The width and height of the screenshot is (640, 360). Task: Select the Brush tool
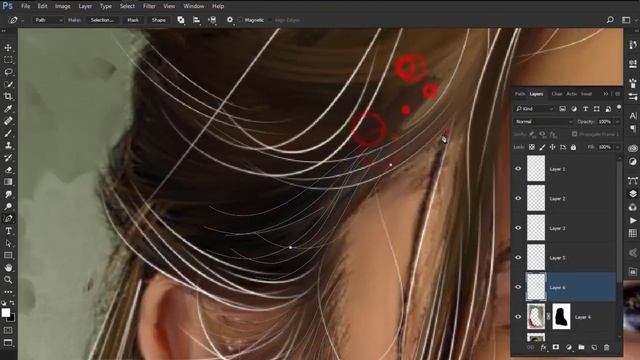click(8, 133)
